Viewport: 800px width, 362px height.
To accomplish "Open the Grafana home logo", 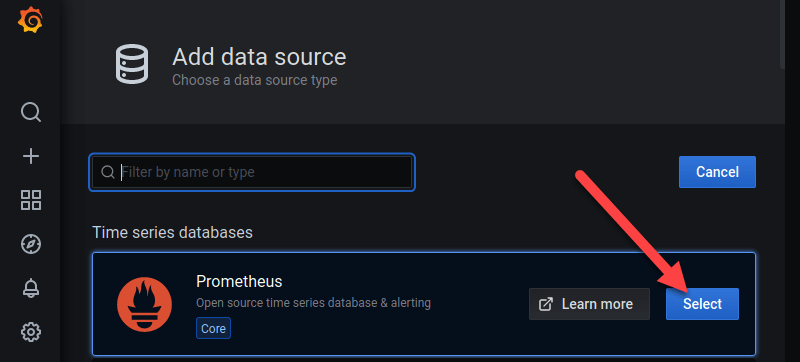I will tap(30, 20).
